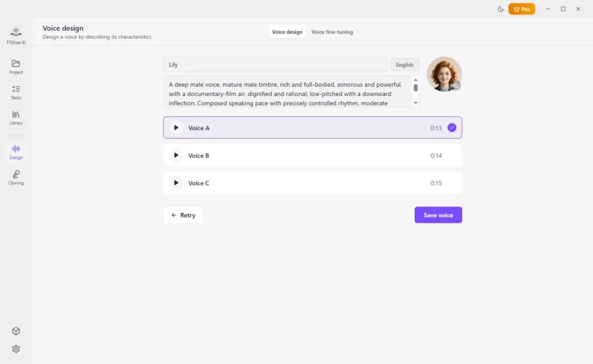
Task: Click the orange Pro upgrade button
Action: (522, 9)
